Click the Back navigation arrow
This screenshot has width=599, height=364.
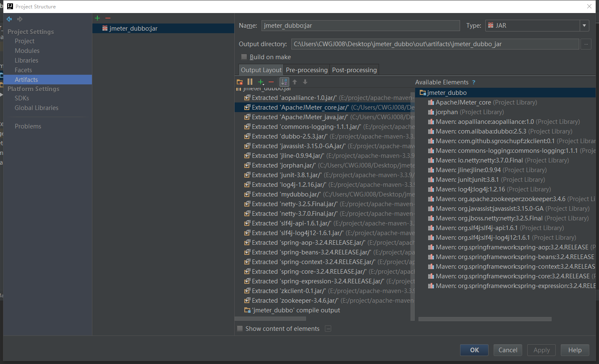point(9,19)
